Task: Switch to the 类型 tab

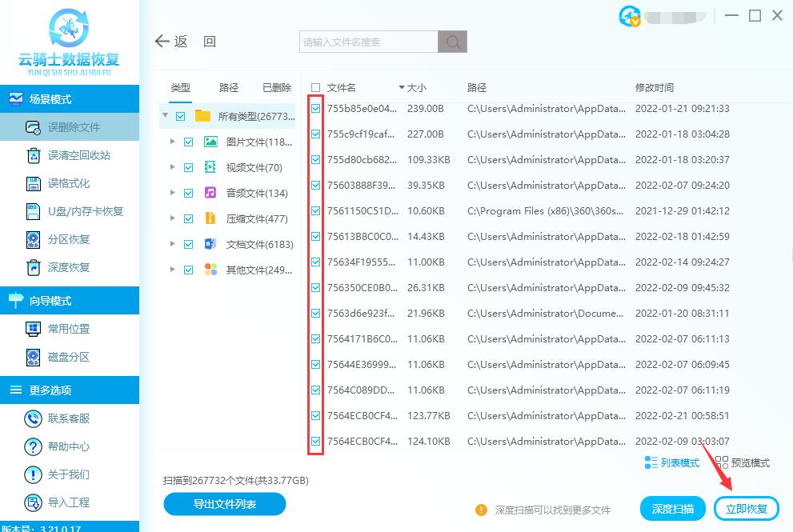Action: coord(181,87)
